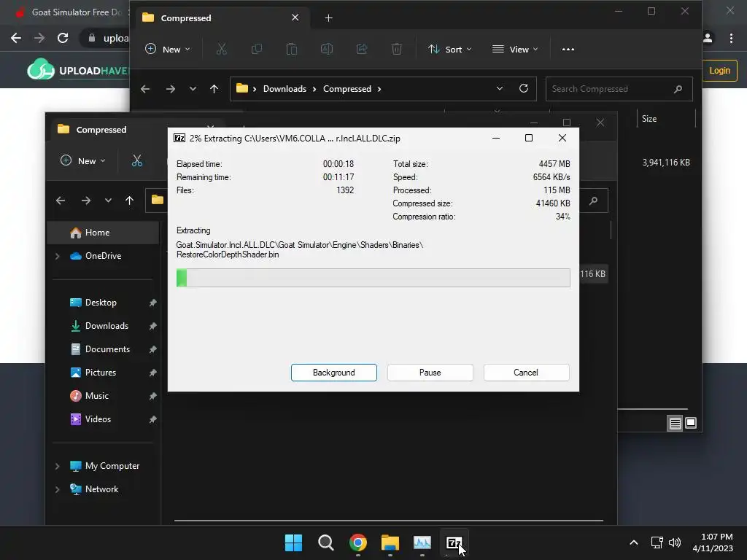Click Rename icon in back Explorer toolbar

[327, 49]
